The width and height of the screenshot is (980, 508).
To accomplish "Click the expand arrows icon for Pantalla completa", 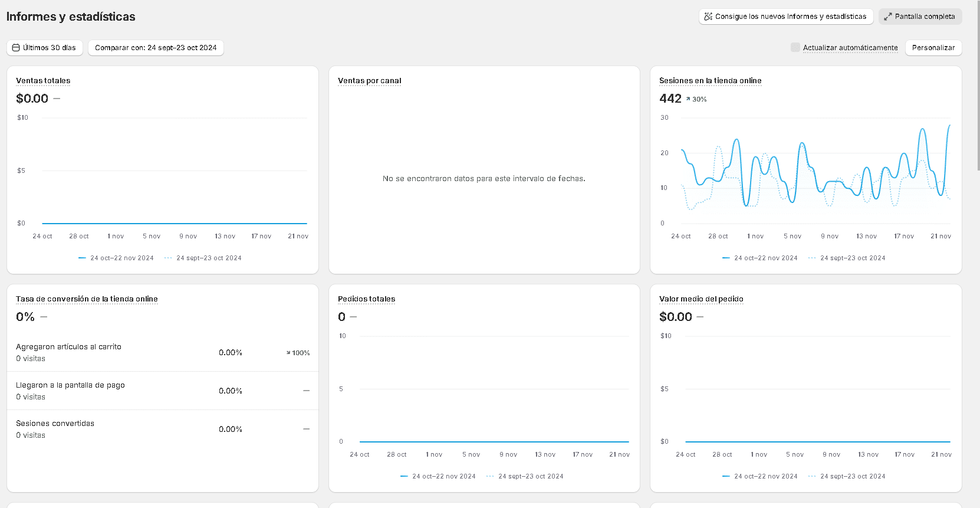I will (887, 17).
